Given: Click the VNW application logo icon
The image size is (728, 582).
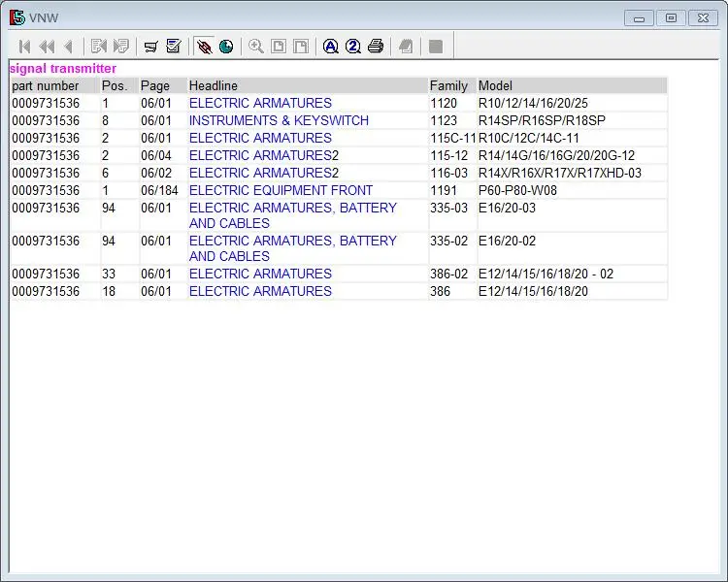Looking at the screenshot, I should [x=17, y=17].
